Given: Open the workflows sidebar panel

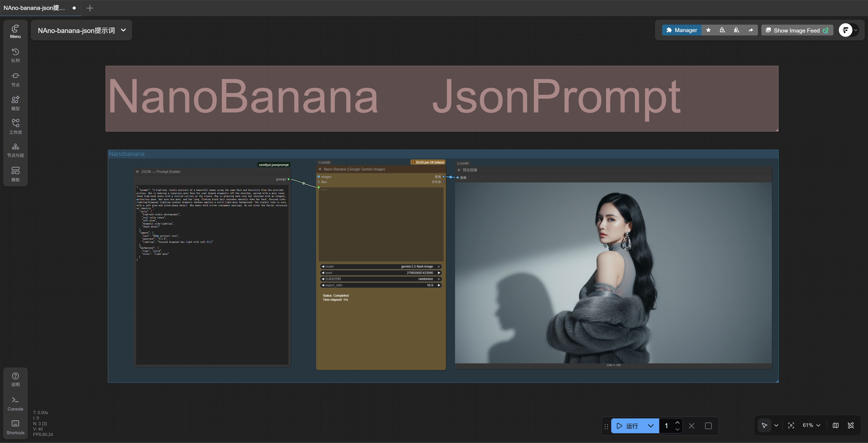Looking at the screenshot, I should coord(15,127).
